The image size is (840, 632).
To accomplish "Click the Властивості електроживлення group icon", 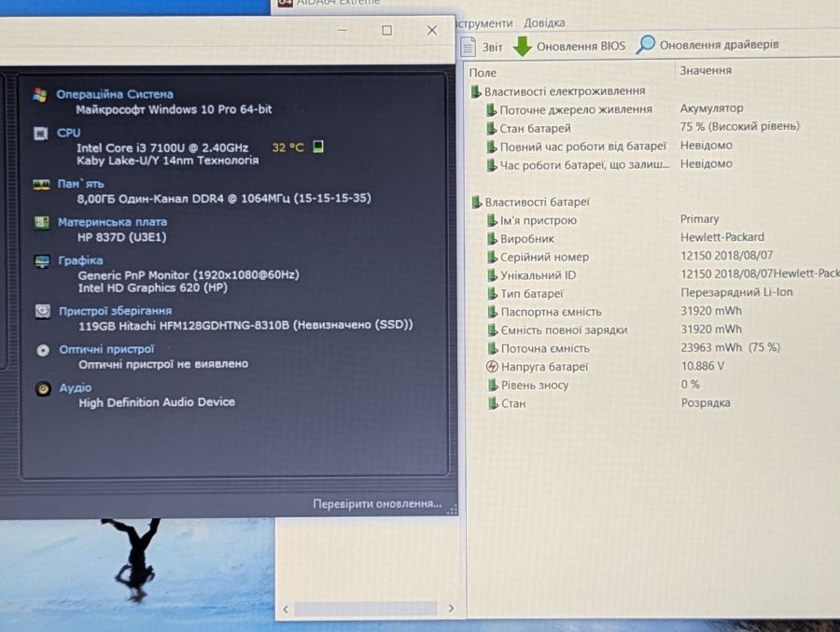I will 475,91.
